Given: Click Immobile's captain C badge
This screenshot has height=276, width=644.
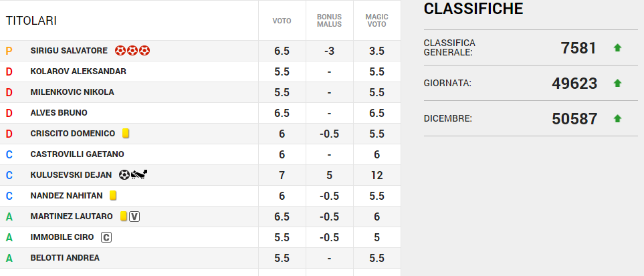Looking at the screenshot, I should 106,237.
